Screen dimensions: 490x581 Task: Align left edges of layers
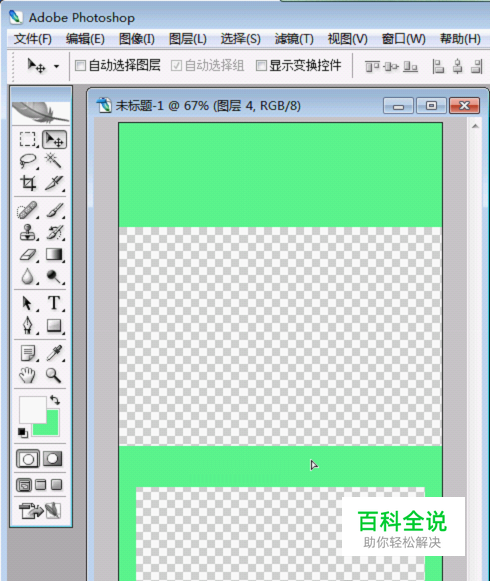(x=438, y=67)
